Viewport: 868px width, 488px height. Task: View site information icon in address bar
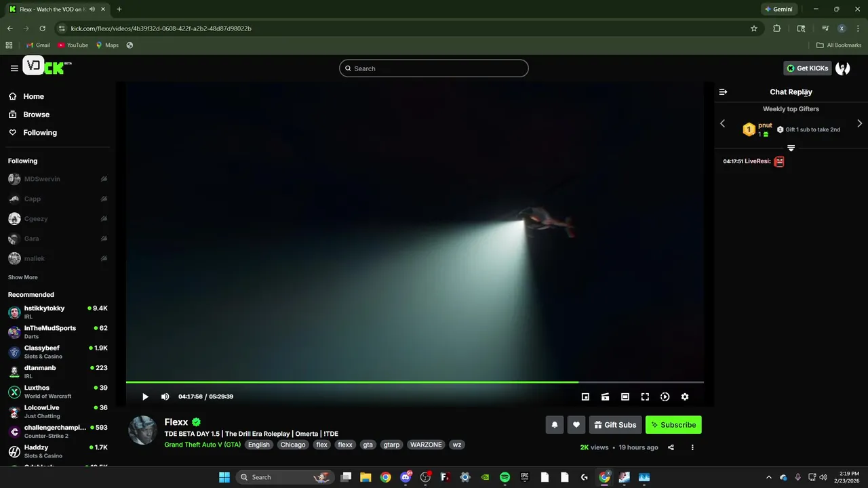tap(62, 28)
